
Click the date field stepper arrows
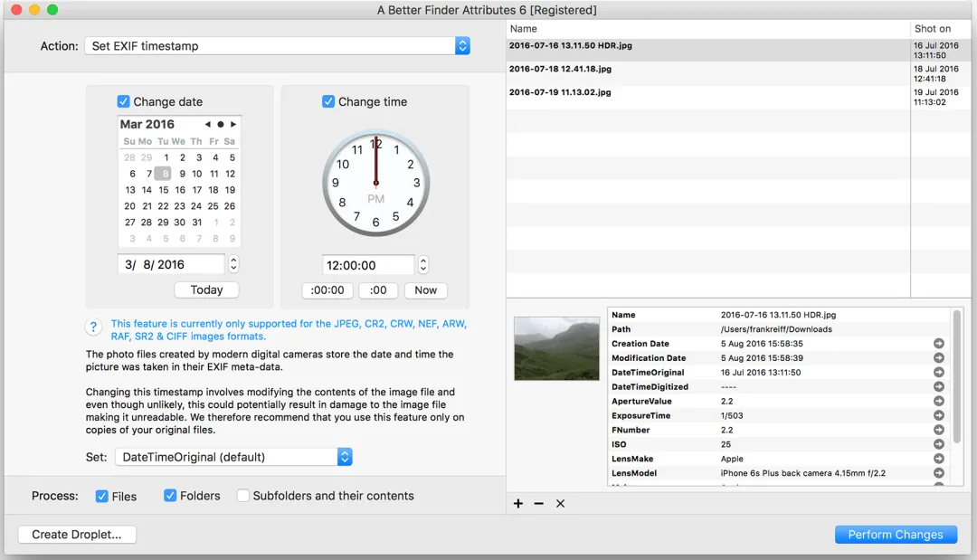233,265
